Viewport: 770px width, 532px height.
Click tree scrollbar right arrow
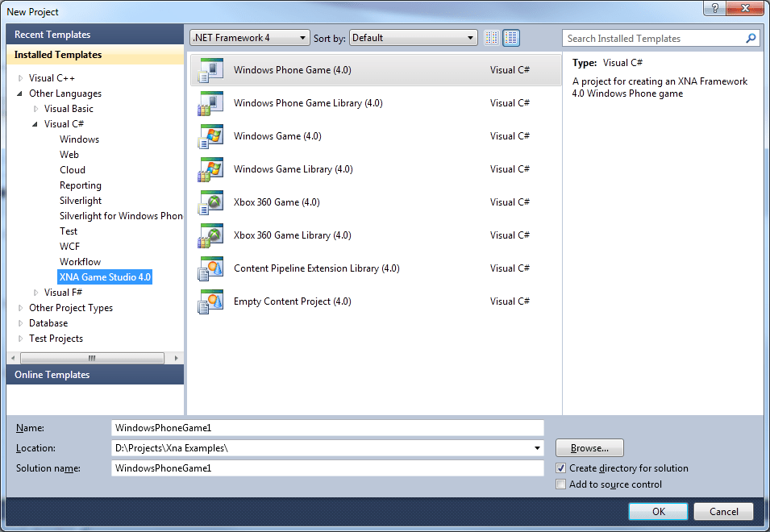pos(176,358)
